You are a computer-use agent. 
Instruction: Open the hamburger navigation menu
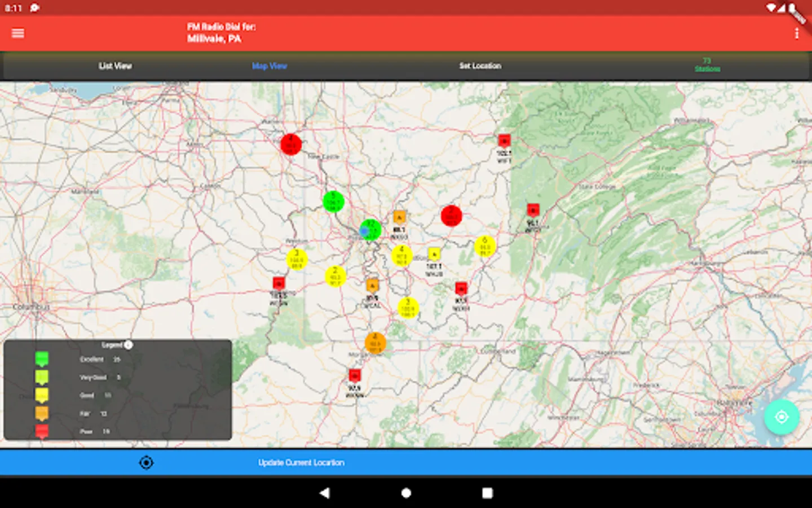18,33
